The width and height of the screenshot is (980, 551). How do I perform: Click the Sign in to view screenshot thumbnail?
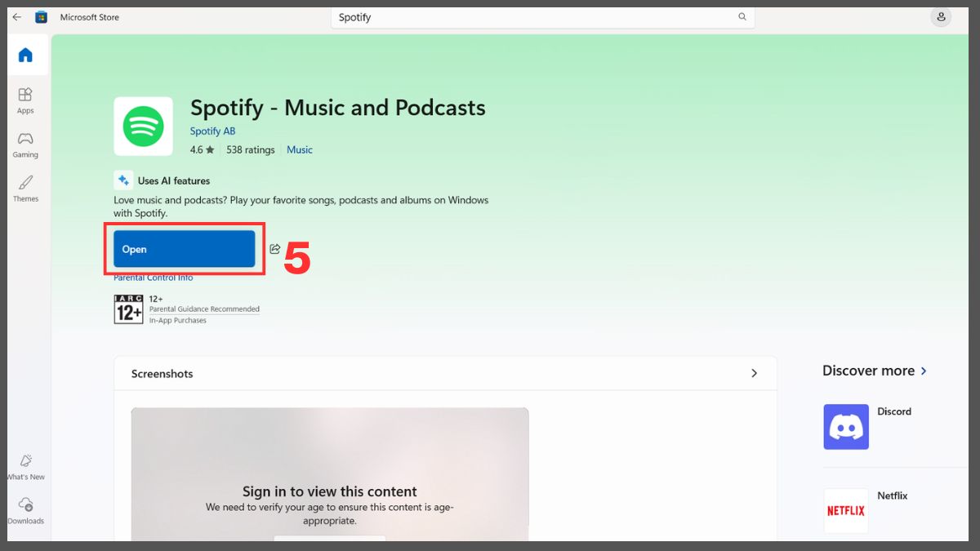tap(330, 474)
